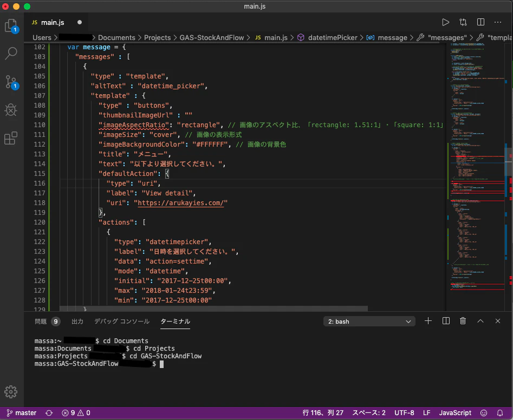Open the Run and Debug view
The height and width of the screenshot is (420, 513).
coord(11,110)
